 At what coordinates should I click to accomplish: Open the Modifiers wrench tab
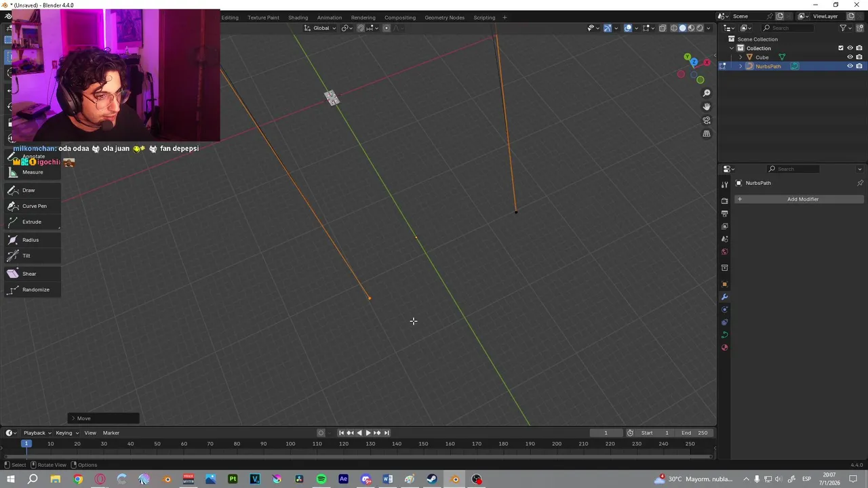tap(724, 297)
